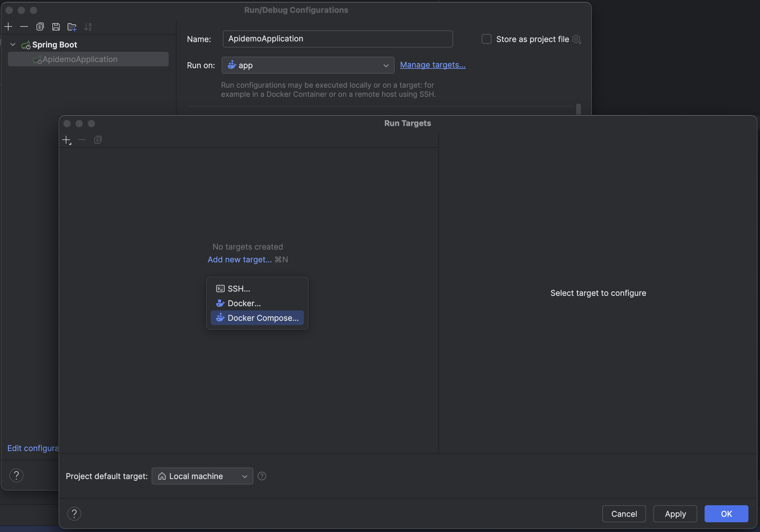Click the copy configuration icon

coord(40,26)
